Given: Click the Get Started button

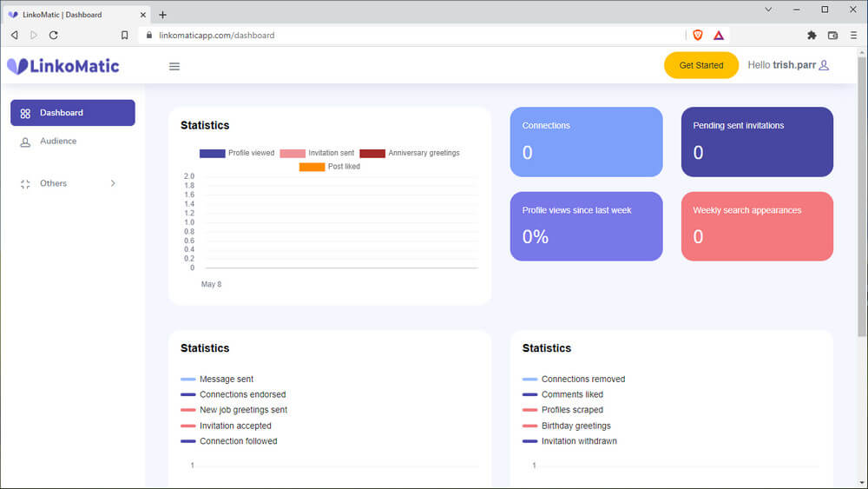Looking at the screenshot, I should click(700, 65).
